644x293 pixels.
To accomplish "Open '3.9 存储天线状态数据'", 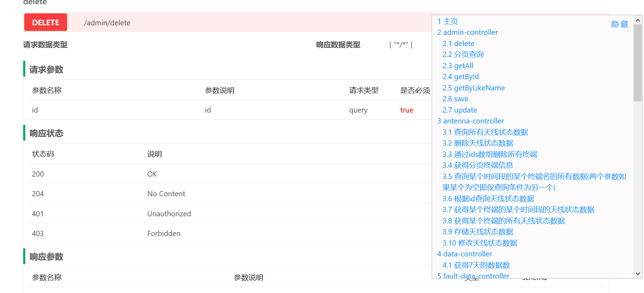I will [x=478, y=232].
